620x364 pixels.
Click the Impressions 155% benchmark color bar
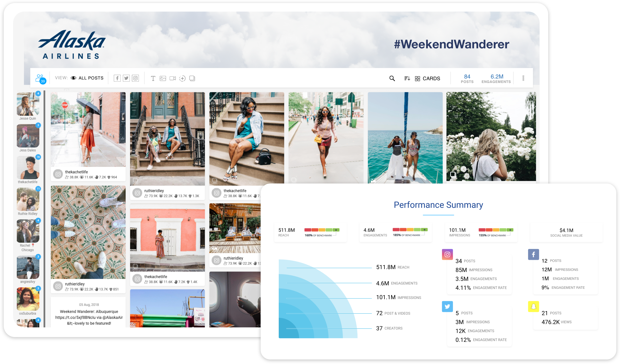496,230
